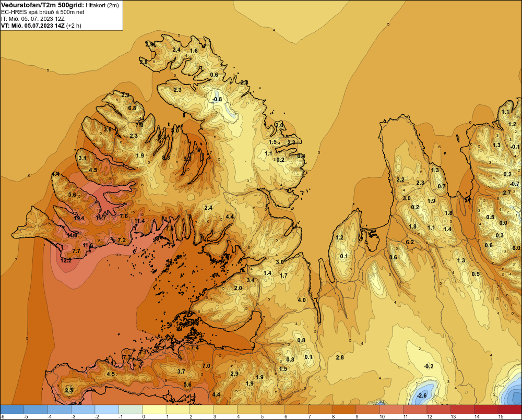Click the '0.0' temperature value

(x=503, y=223)
